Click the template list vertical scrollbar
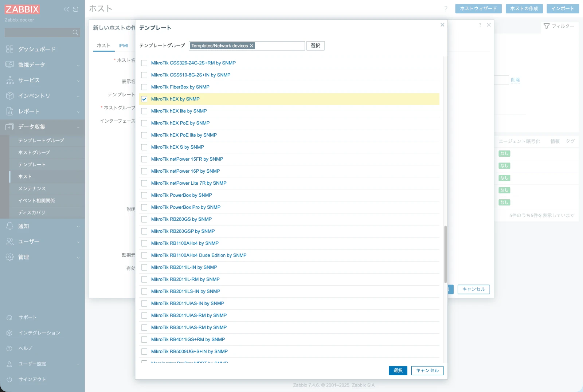583x392 pixels. [x=445, y=254]
